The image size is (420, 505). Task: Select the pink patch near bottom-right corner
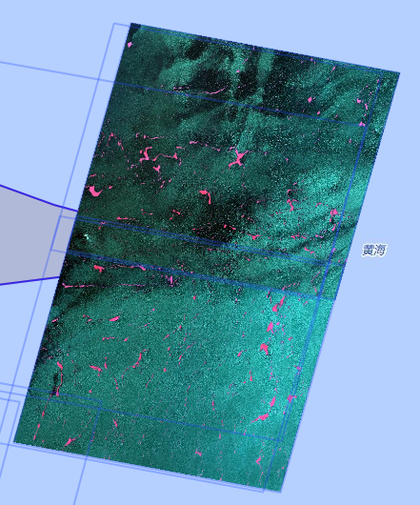coord(258,461)
